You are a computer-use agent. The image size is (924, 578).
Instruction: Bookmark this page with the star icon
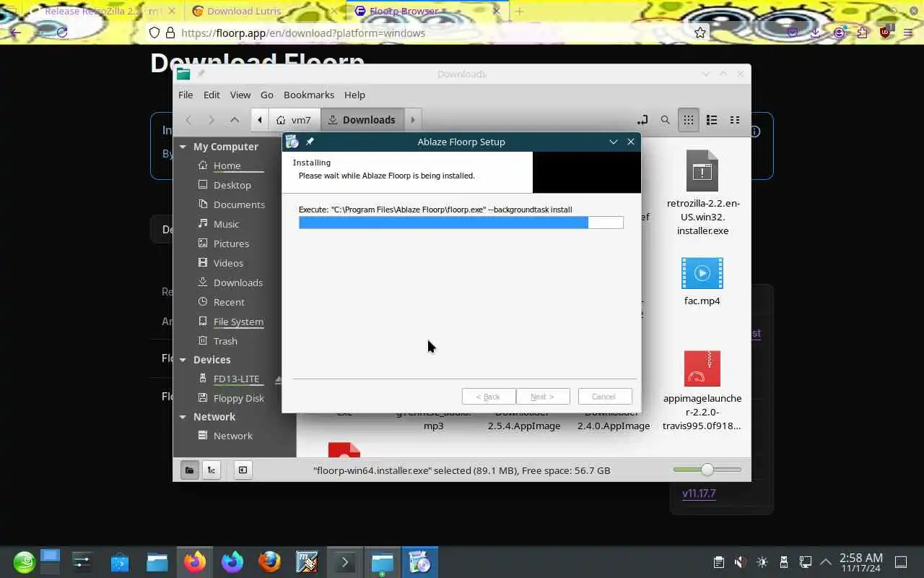(699, 33)
